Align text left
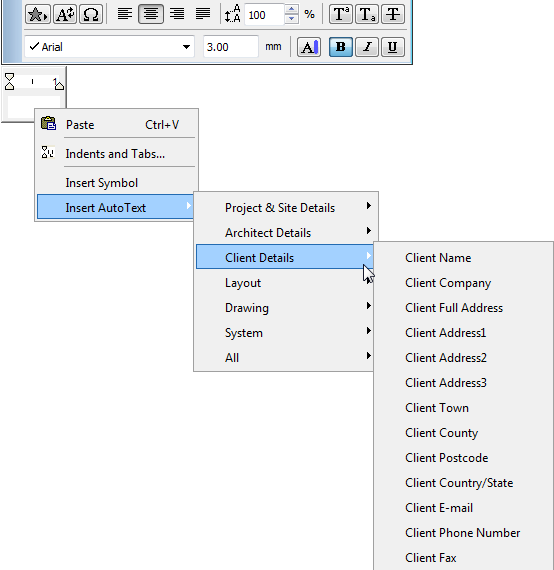554x570 pixels. pyautogui.click(x=125, y=14)
